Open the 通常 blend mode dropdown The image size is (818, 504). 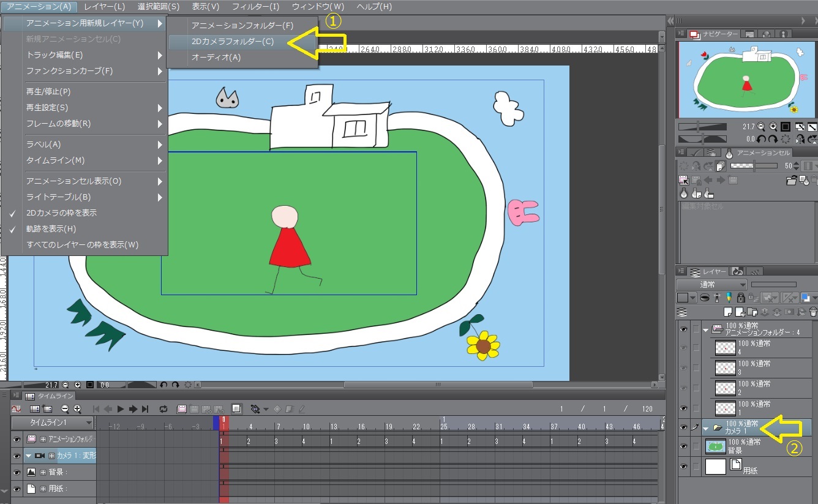point(711,285)
